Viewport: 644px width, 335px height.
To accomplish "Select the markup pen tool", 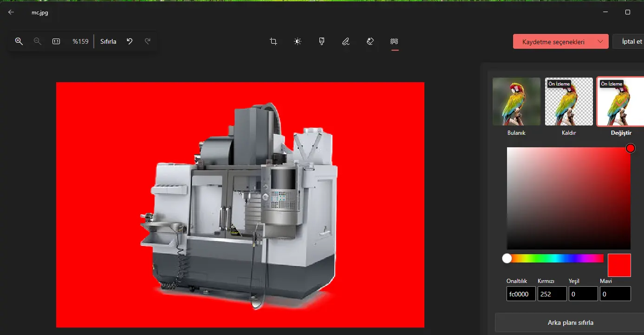I will (346, 41).
